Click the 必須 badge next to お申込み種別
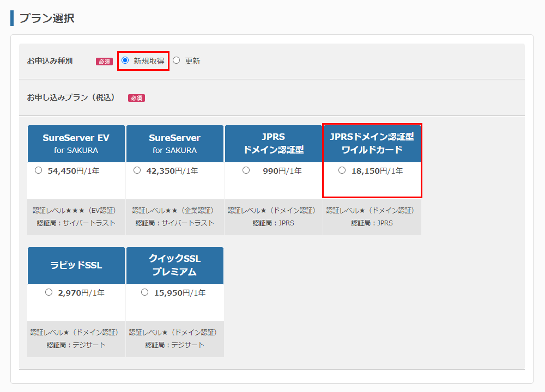 104,61
